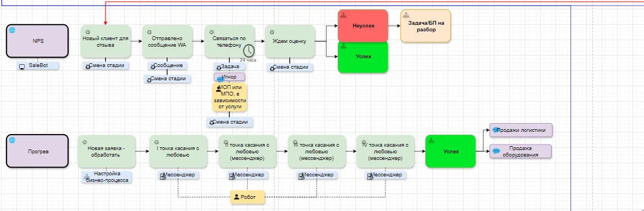Screen dimensions: 644x211
Task: Select the Новая заявка - обработать stage
Action: [x=107, y=152]
